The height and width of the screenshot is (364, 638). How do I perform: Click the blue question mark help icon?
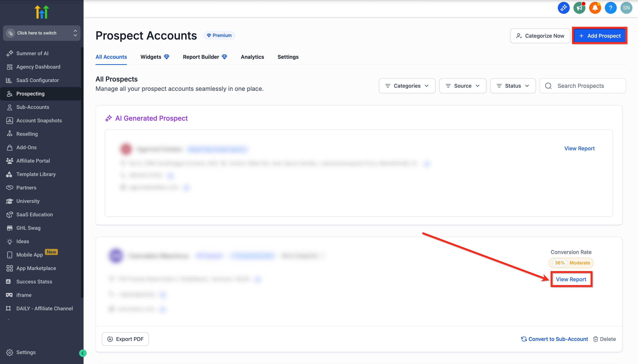click(611, 8)
